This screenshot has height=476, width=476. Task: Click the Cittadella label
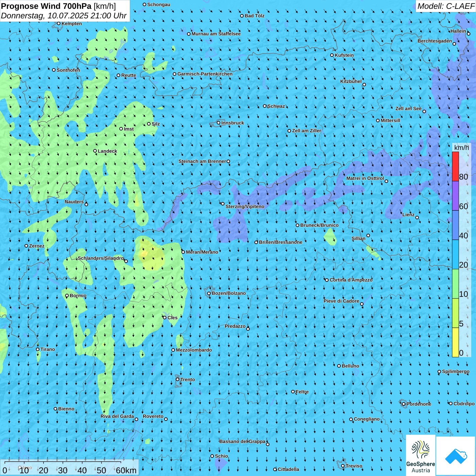coord(288,469)
